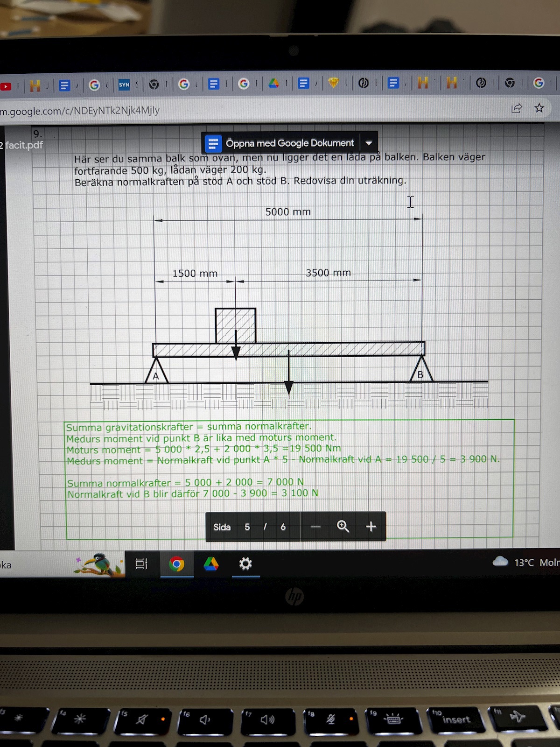Switch to the YouTube browser tab

(x=6, y=86)
